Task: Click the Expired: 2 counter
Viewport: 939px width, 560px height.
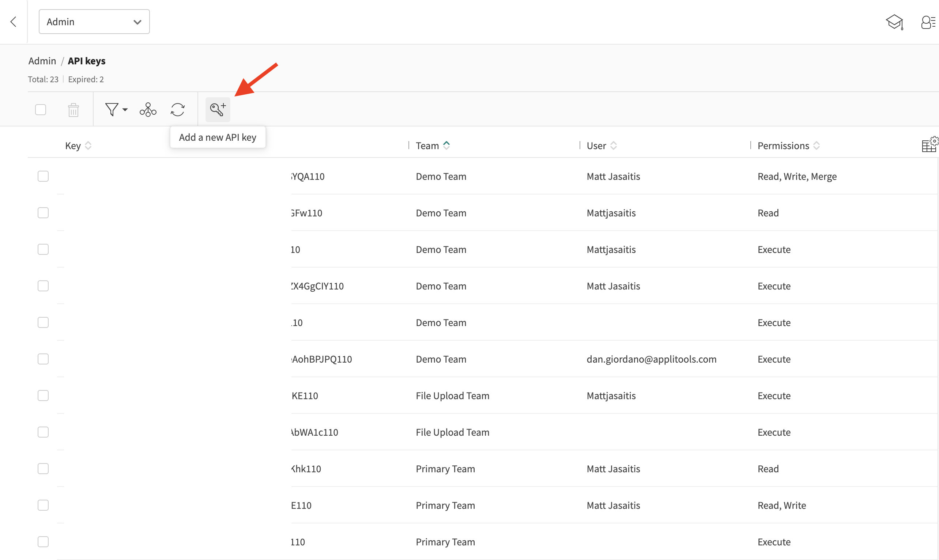Action: 86,79
